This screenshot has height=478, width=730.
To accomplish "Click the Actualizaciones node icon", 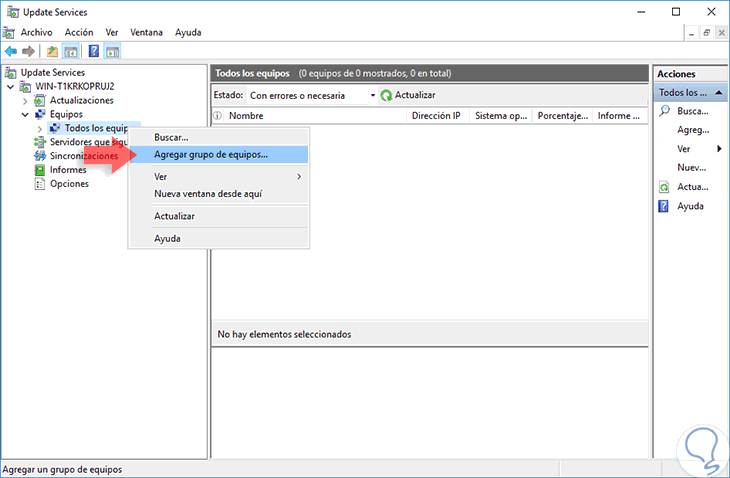I will pos(40,101).
